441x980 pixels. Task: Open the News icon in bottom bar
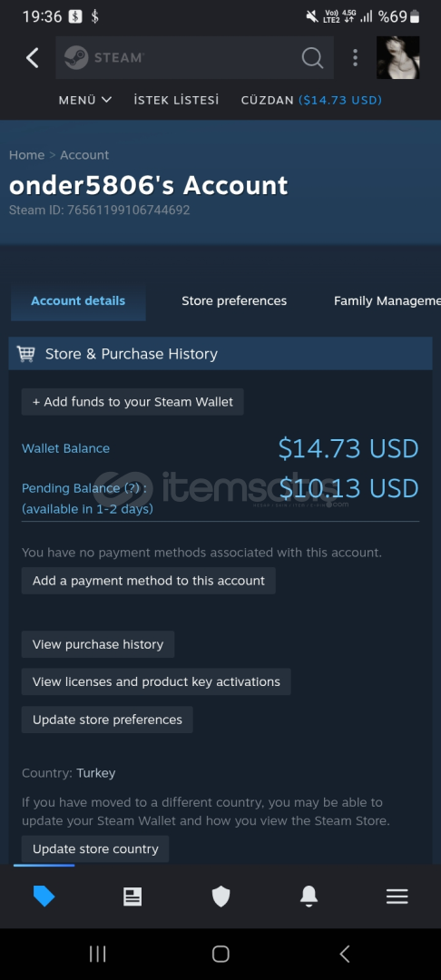(x=132, y=897)
